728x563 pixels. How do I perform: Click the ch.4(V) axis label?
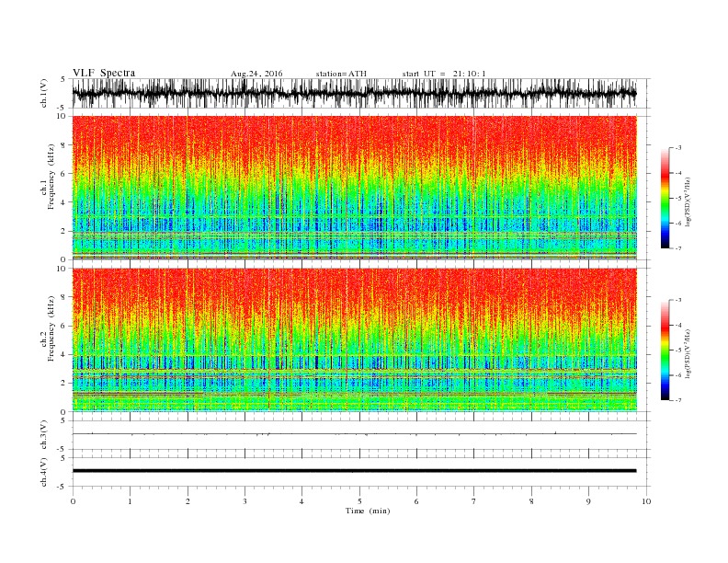[x=43, y=472]
